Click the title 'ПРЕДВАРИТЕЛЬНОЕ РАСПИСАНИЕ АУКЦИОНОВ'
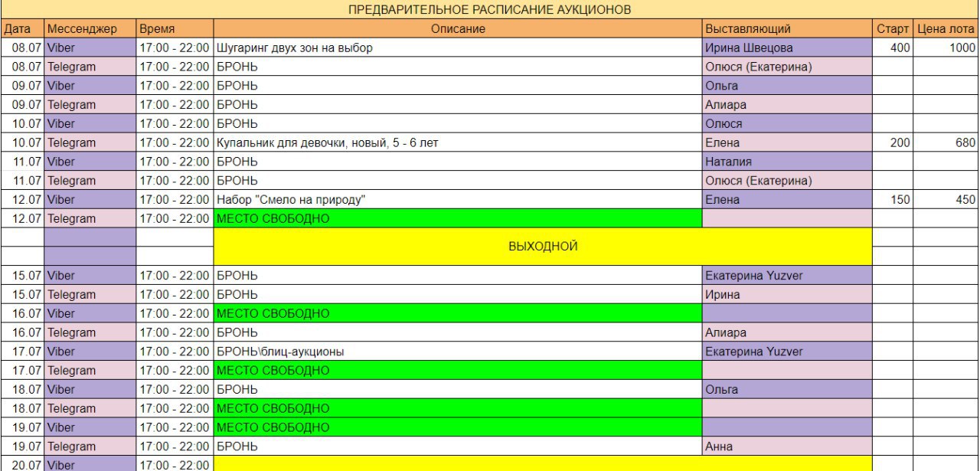Screen dimensions: 980x471 [x=490, y=9]
